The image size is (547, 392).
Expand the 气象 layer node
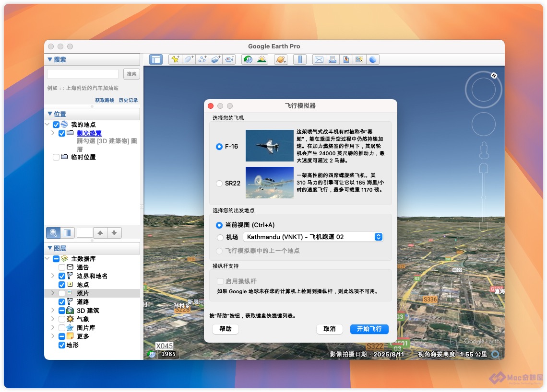pyautogui.click(x=53, y=319)
